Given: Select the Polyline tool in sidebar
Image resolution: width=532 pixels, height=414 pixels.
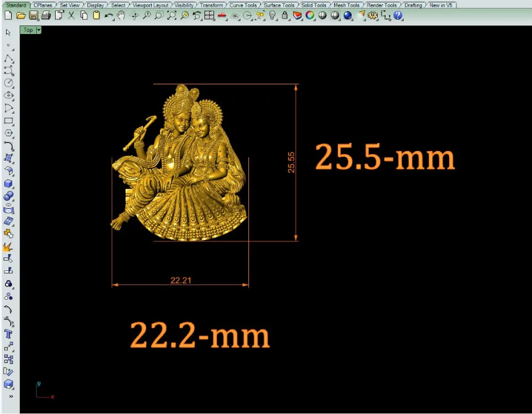Looking at the screenshot, I should (9, 58).
